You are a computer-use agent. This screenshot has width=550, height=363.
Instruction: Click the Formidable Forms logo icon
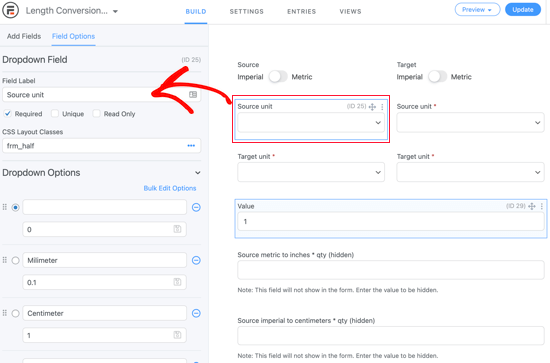[11, 10]
